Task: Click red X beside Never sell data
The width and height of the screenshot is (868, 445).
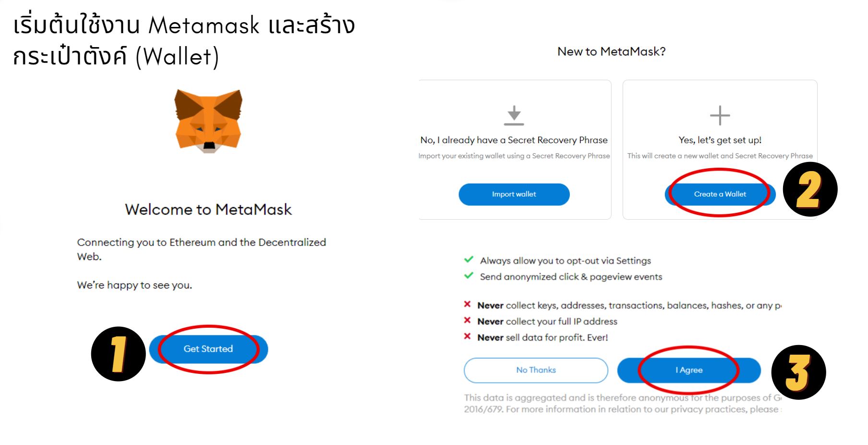Action: pyautogui.click(x=467, y=336)
